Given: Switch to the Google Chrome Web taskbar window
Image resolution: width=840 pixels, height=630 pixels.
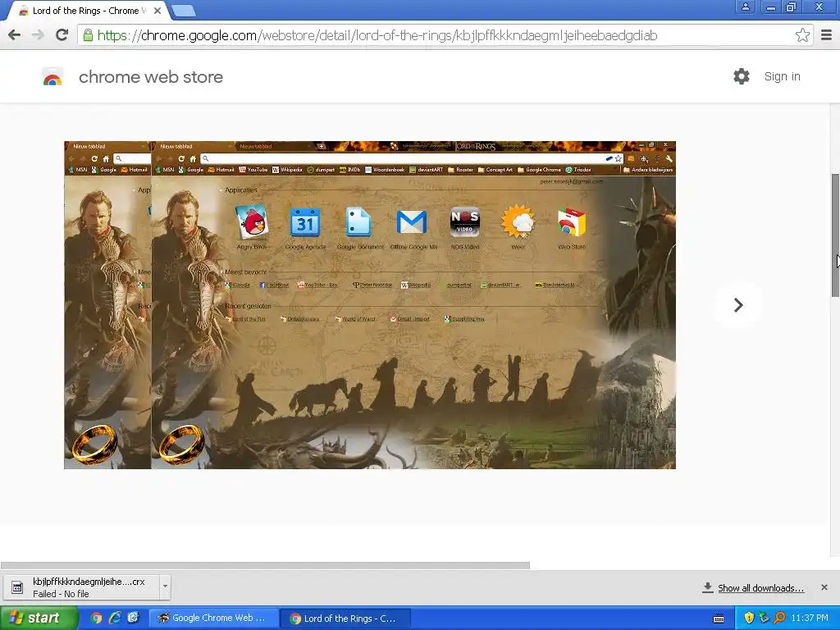Looking at the screenshot, I should tap(213, 619).
